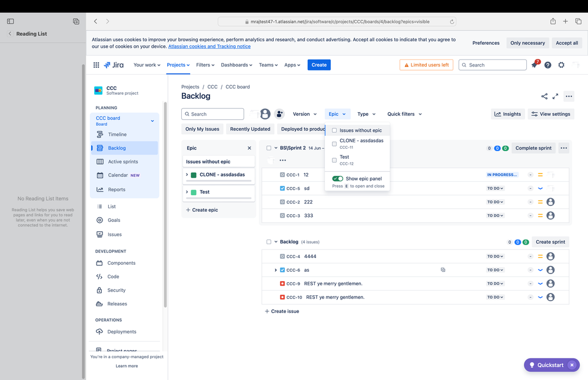Open the Teams menu
The image size is (588, 380).
click(x=268, y=65)
